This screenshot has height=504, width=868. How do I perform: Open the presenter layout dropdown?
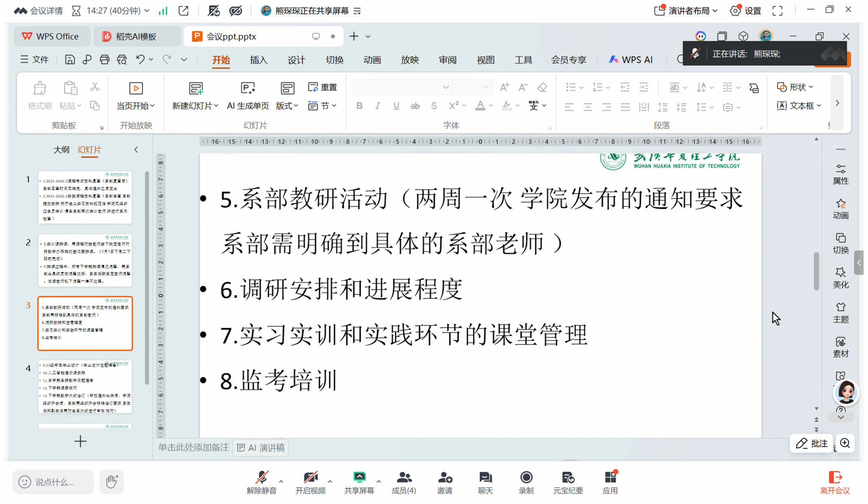pyautogui.click(x=685, y=11)
